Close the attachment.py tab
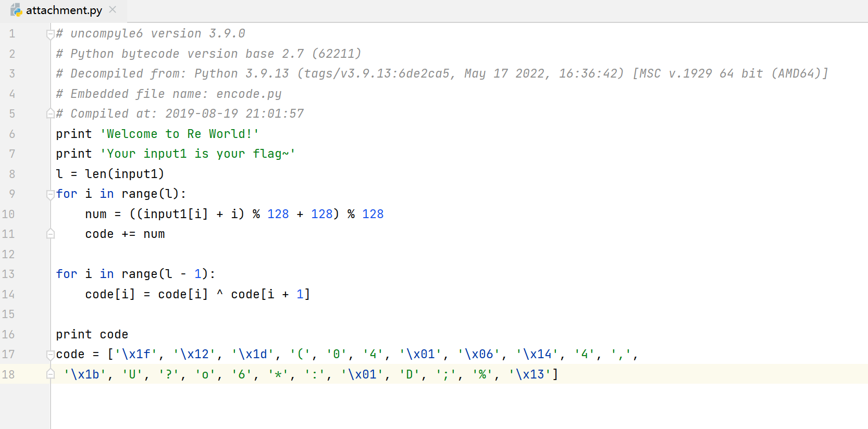The height and width of the screenshot is (429, 868). tap(113, 10)
